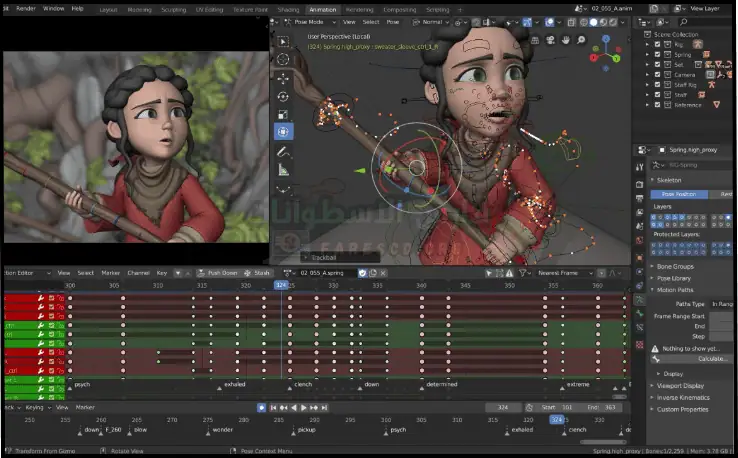Open the Pose Mode dropdown
Screen dimensions: 738x458
pyautogui.click(x=308, y=20)
